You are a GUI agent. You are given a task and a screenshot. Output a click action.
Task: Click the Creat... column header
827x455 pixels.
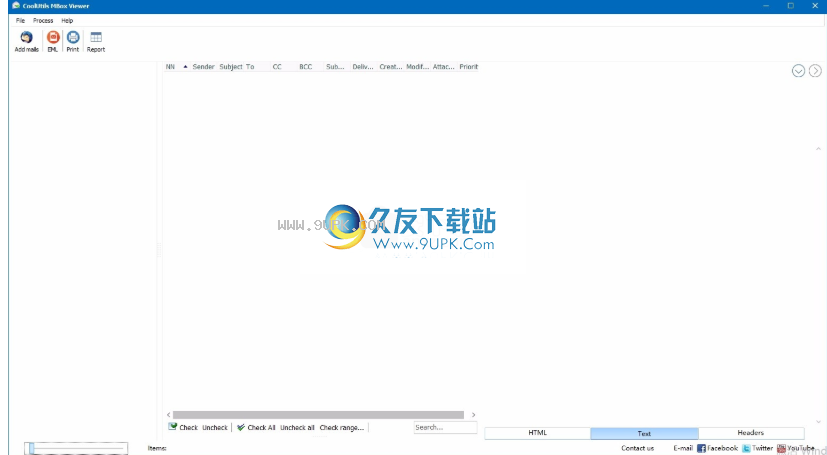[391, 67]
